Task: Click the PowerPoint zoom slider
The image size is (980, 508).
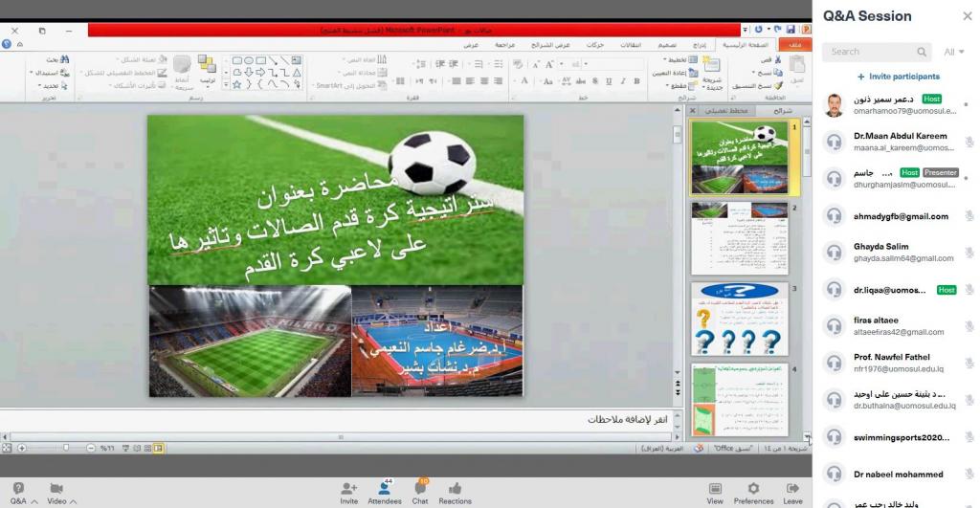Action: (65, 448)
